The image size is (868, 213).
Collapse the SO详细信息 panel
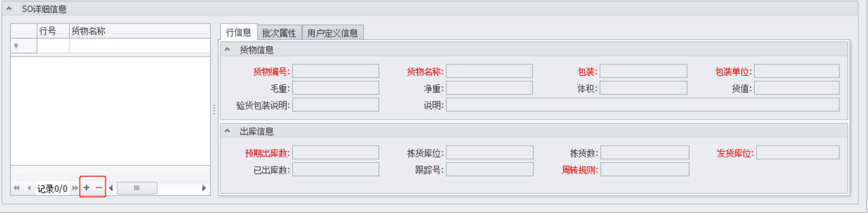[9, 8]
